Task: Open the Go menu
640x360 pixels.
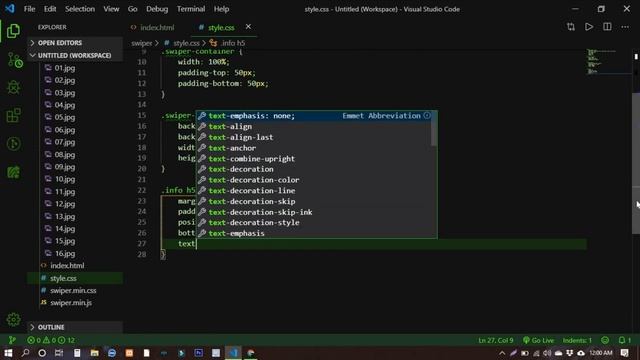Action: coord(132,9)
